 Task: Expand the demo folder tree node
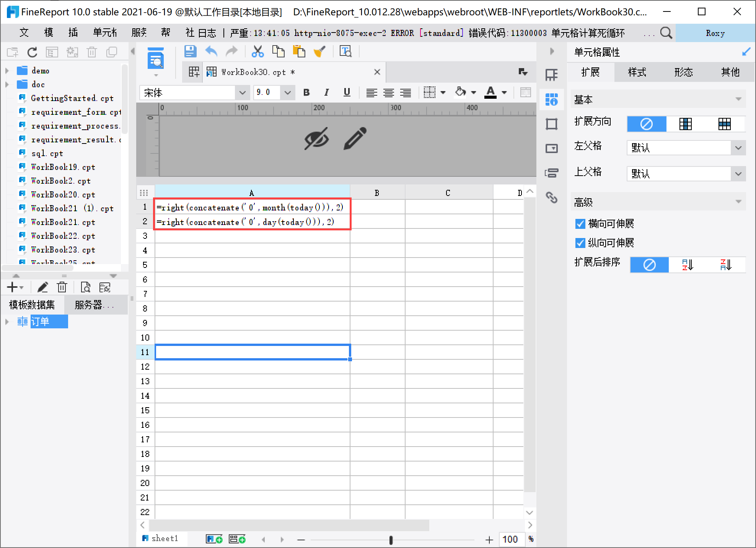click(x=7, y=71)
